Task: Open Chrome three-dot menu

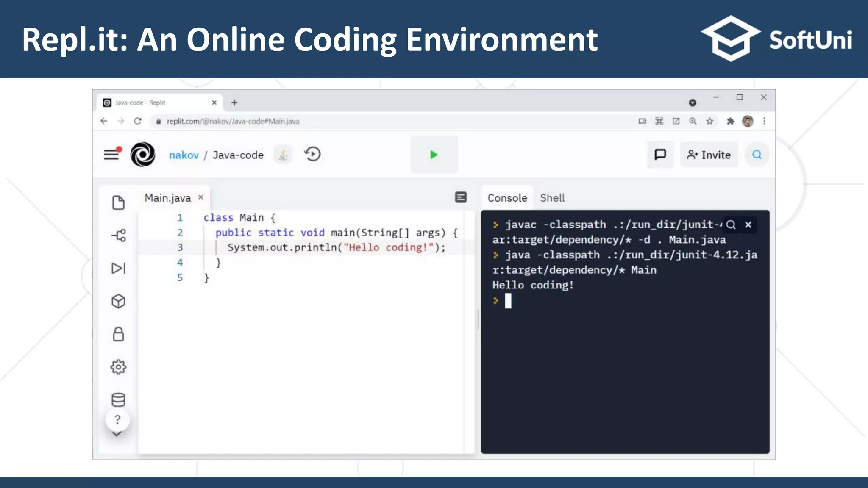Action: point(764,121)
